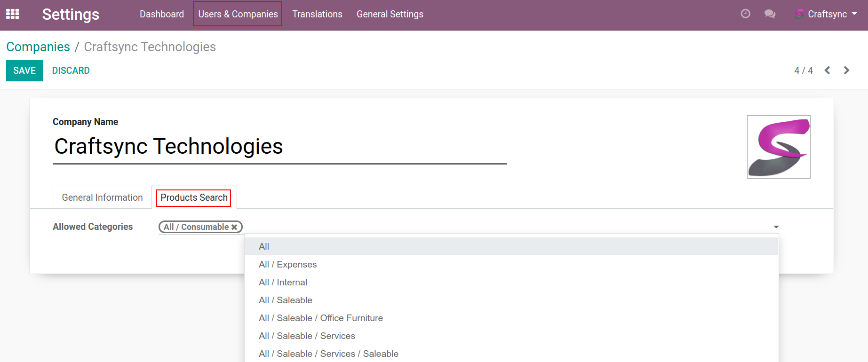868x362 pixels.
Task: Open Users & Companies menu
Action: click(x=238, y=14)
